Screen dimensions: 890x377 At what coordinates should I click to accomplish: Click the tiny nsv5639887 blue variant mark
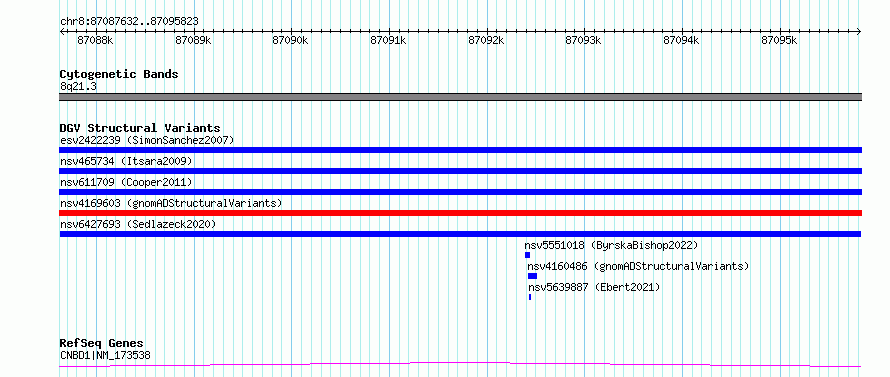[530, 297]
